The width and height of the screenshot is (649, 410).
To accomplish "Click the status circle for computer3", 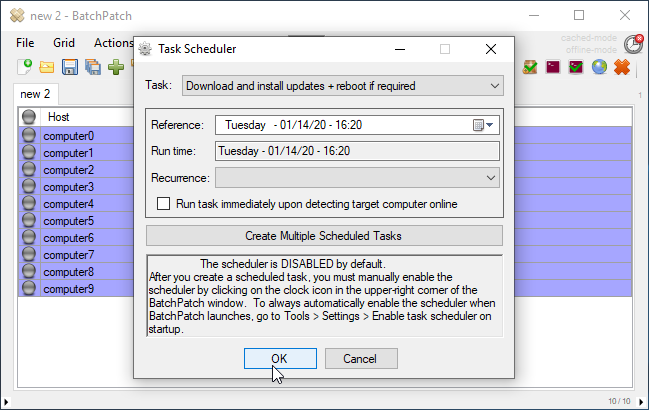I will [x=29, y=186].
